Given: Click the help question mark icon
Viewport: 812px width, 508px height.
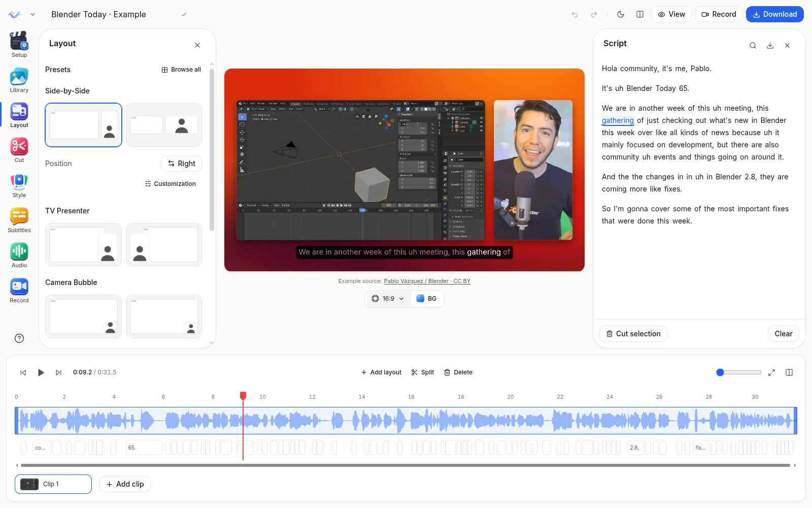Looking at the screenshot, I should click(x=19, y=338).
